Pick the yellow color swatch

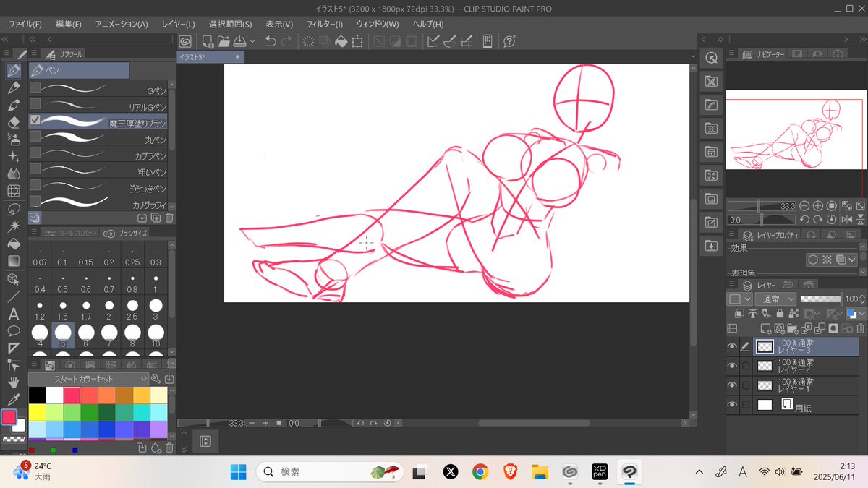(37, 412)
